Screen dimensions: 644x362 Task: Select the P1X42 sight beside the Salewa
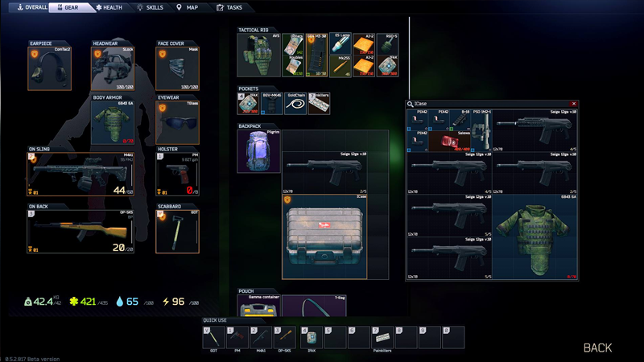[418, 142]
